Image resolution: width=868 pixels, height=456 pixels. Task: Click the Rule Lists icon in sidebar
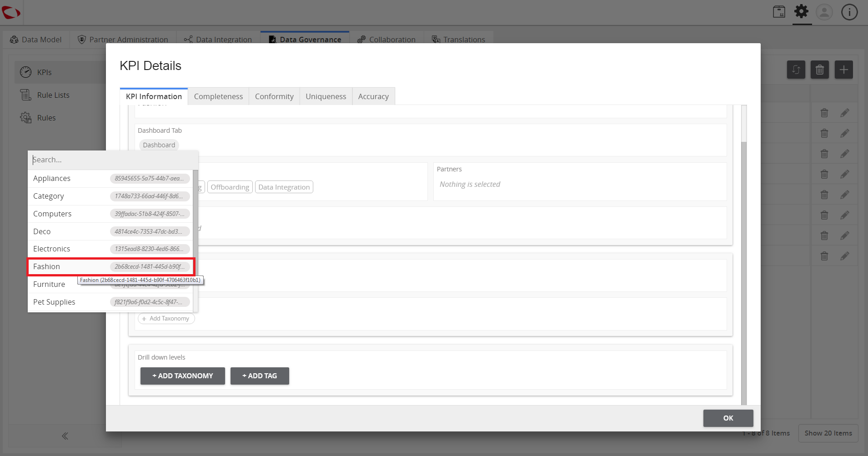coord(26,95)
